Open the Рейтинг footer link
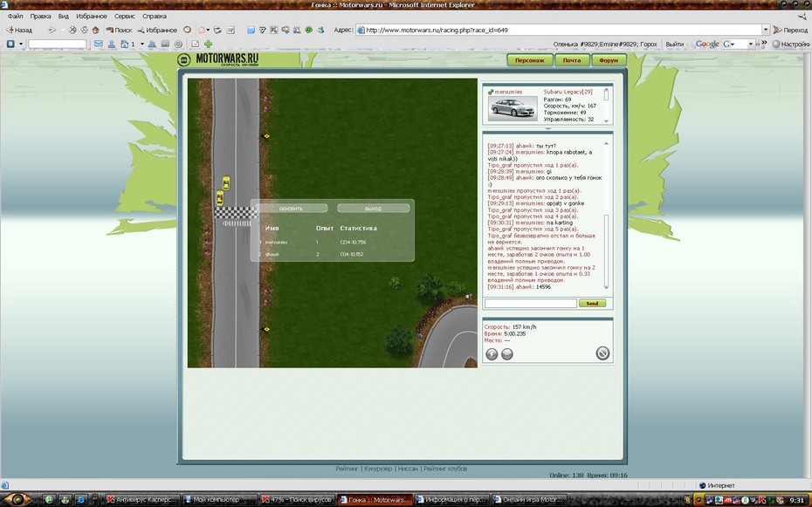812x507 pixels. [x=347, y=469]
